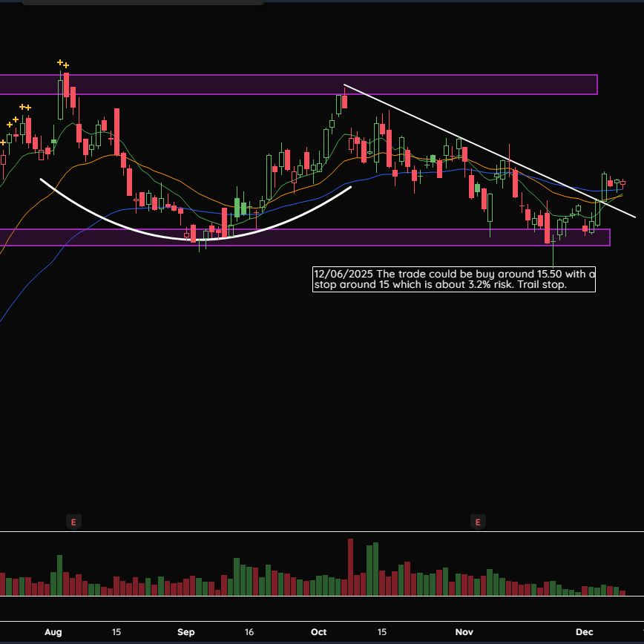644x644 pixels.
Task: Click the Dec label on time axis
Action: (584, 632)
